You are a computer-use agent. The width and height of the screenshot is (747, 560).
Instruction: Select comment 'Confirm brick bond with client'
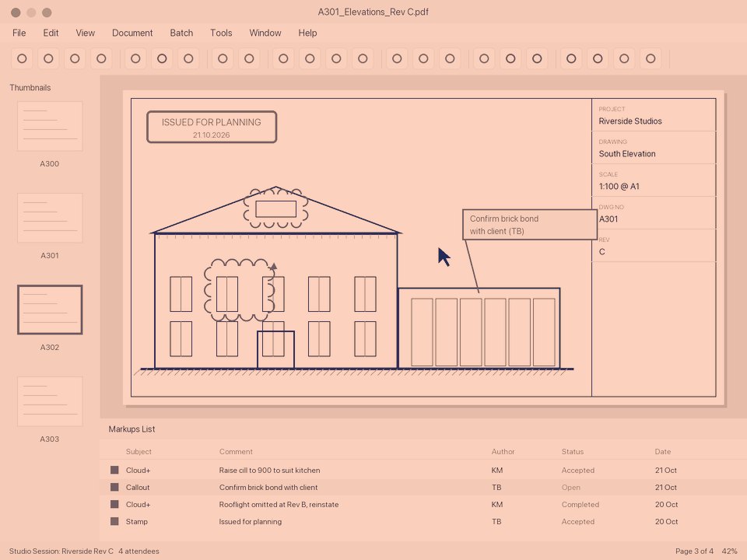click(268, 487)
